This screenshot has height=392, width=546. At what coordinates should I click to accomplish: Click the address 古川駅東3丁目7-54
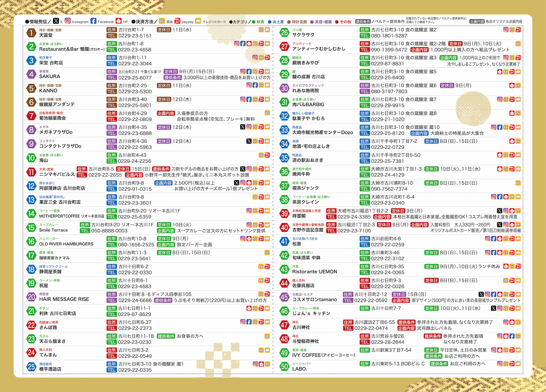(391, 350)
